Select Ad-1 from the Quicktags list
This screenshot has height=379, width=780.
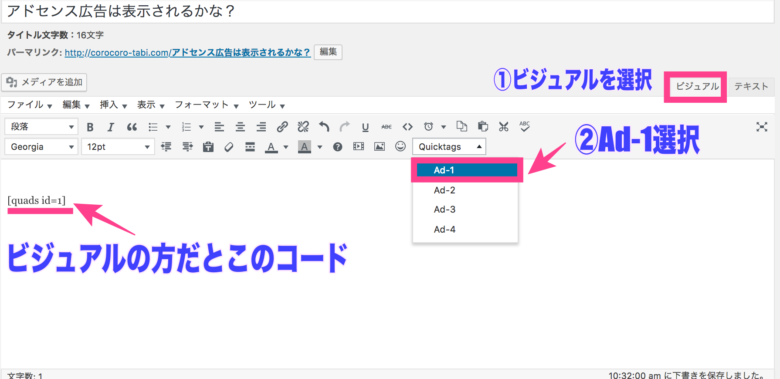(467, 170)
